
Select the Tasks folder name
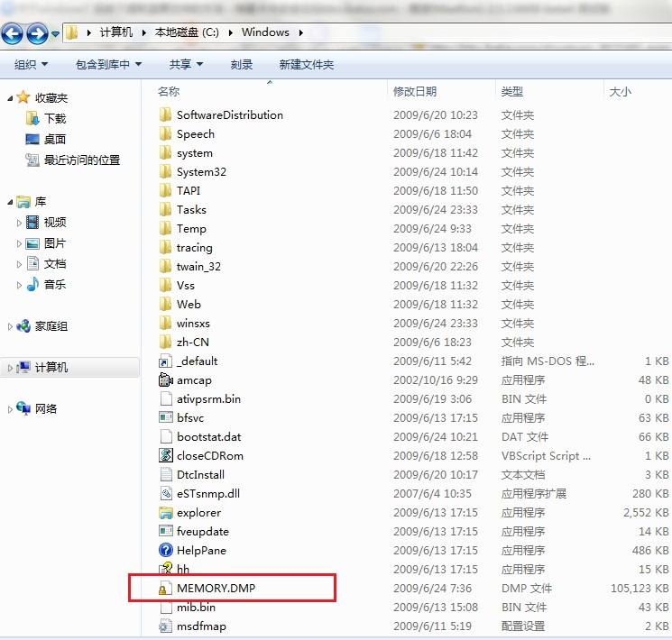coord(191,209)
